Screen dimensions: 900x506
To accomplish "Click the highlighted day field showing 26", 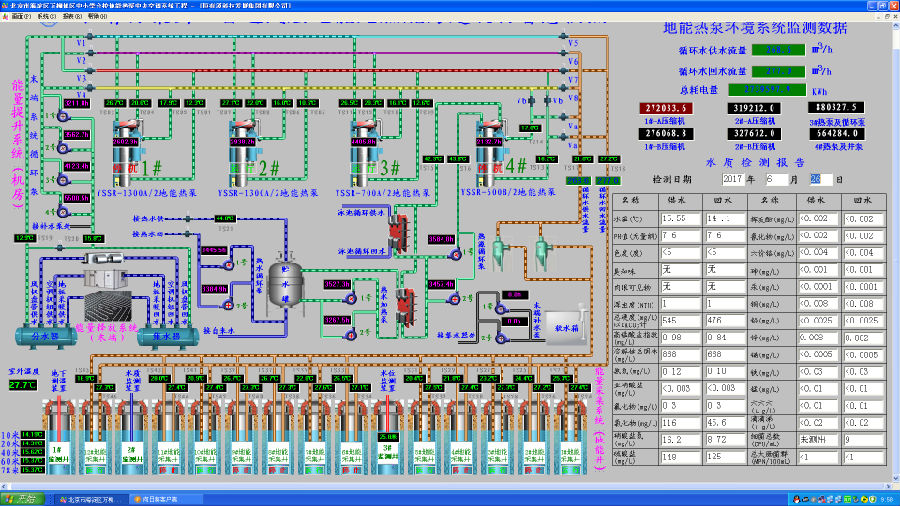I will point(820,178).
